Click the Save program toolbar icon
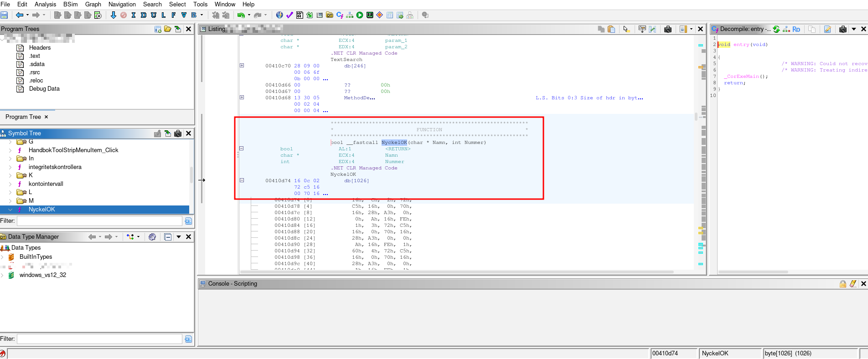This screenshot has height=359, width=868. (4, 15)
